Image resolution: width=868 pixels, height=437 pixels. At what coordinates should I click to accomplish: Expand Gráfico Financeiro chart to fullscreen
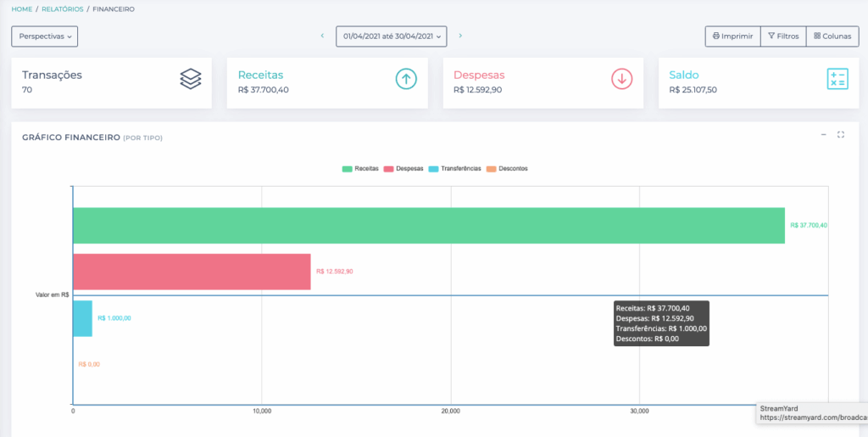[x=841, y=135]
